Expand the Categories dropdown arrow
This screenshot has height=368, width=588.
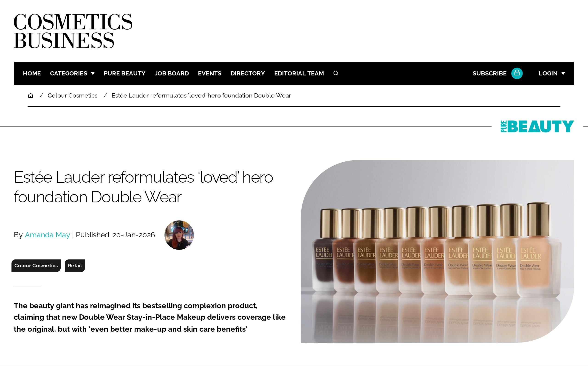tap(93, 74)
